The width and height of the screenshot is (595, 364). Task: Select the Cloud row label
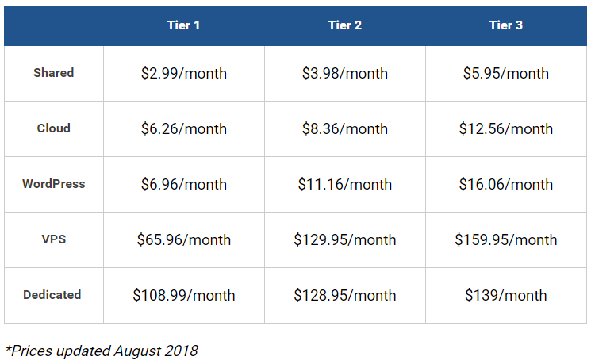53,128
